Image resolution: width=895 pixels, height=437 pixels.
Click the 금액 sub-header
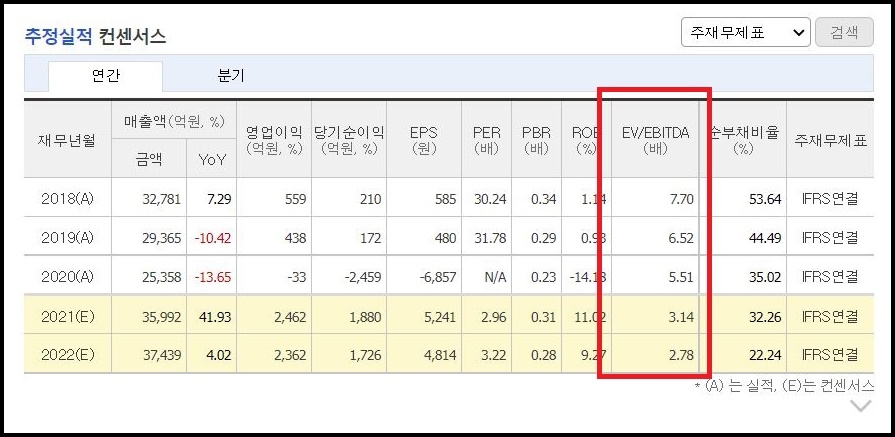click(148, 160)
